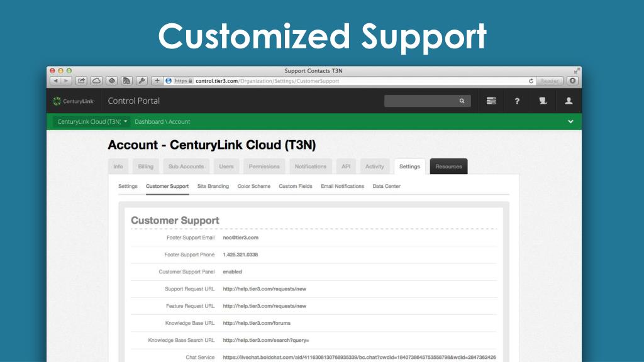Click the wrench toolbar icon
The height and width of the screenshot is (362, 644).
click(142, 81)
